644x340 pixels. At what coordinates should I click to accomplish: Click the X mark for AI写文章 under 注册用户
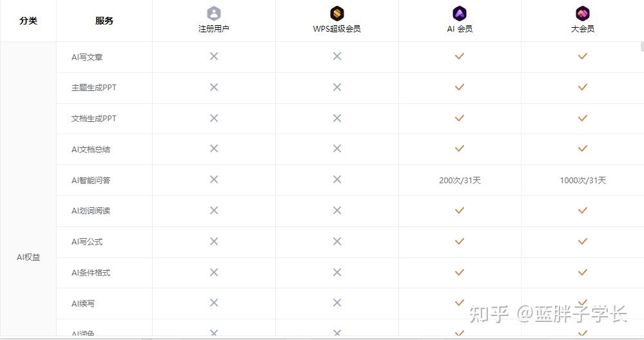click(x=214, y=56)
